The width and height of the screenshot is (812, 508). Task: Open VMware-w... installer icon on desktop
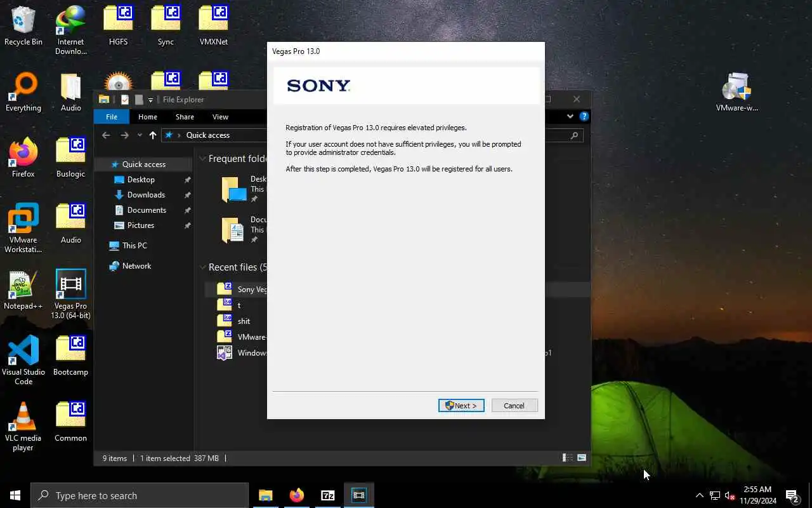pos(737,92)
